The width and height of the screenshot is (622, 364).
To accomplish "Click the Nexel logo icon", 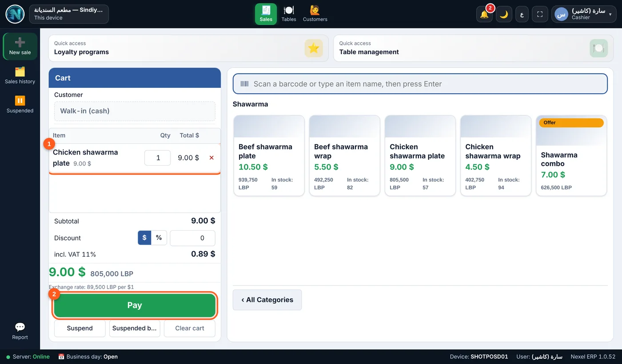I will click(x=15, y=14).
